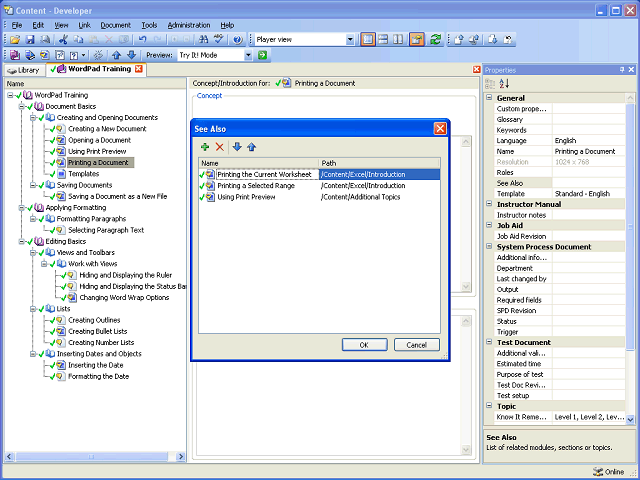This screenshot has width=640, height=480.
Task: Run the ABC spell check
Action: click(x=219, y=40)
